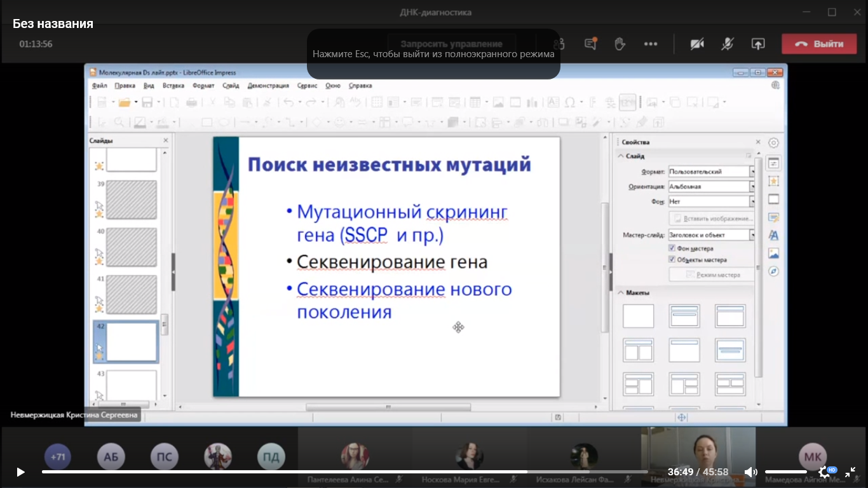Exit fullscreen mode icon
Screen dimensions: 868x488
click(850, 472)
